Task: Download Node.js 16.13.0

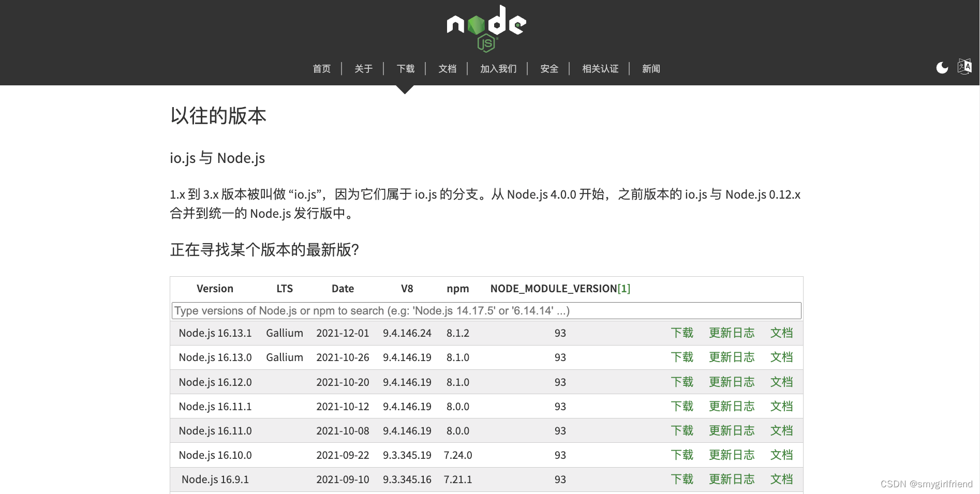Action: (682, 357)
